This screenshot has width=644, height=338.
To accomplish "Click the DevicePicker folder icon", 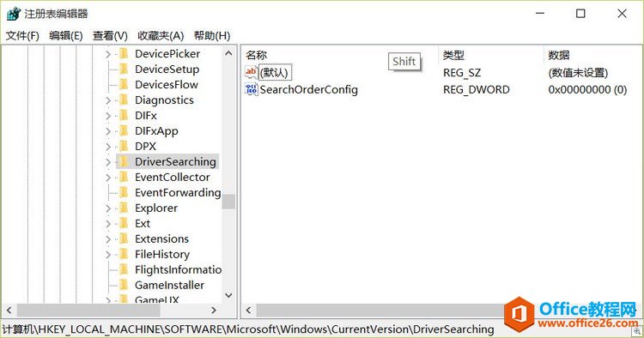I will 124,54.
